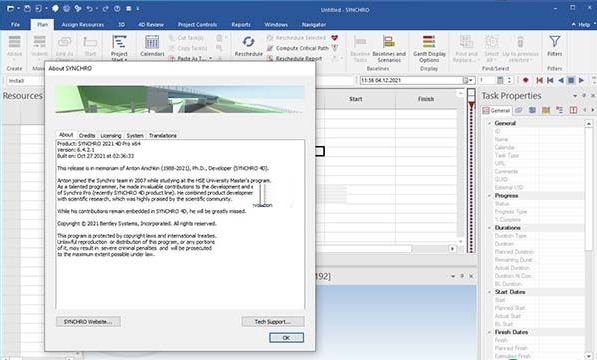This screenshot has height=360, width=597.
Task: Open the focus date dropdown arrow
Action: pyautogui.click(x=471, y=80)
